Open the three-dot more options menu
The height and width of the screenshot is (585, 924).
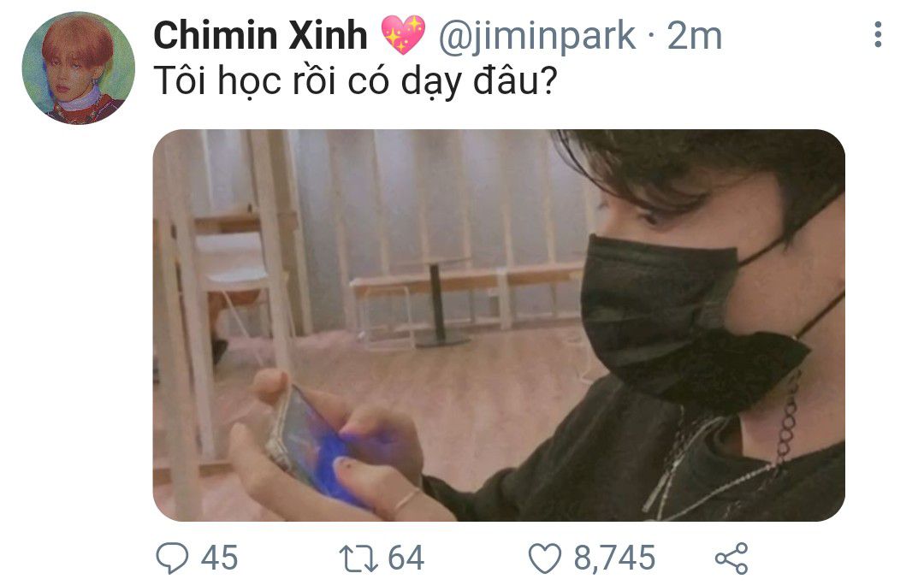(x=878, y=35)
